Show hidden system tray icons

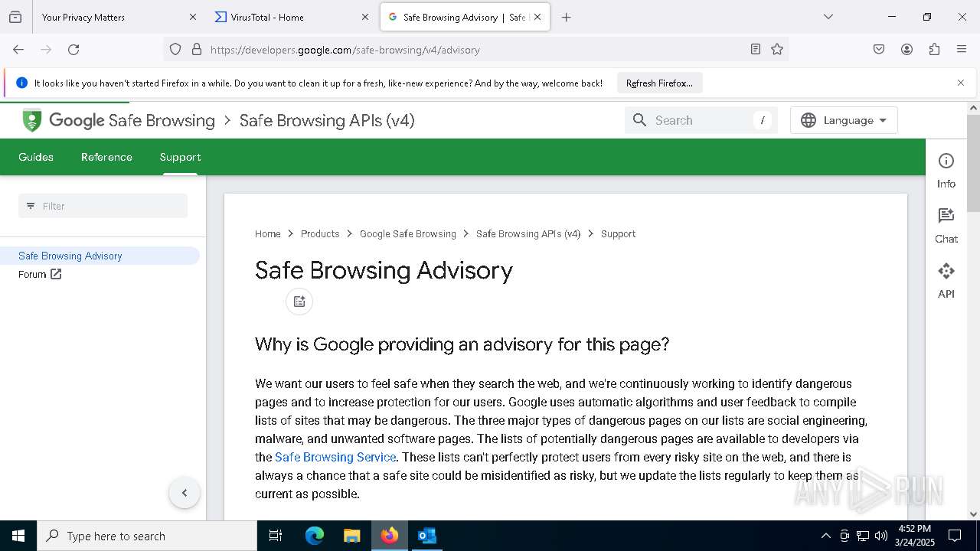click(x=825, y=536)
